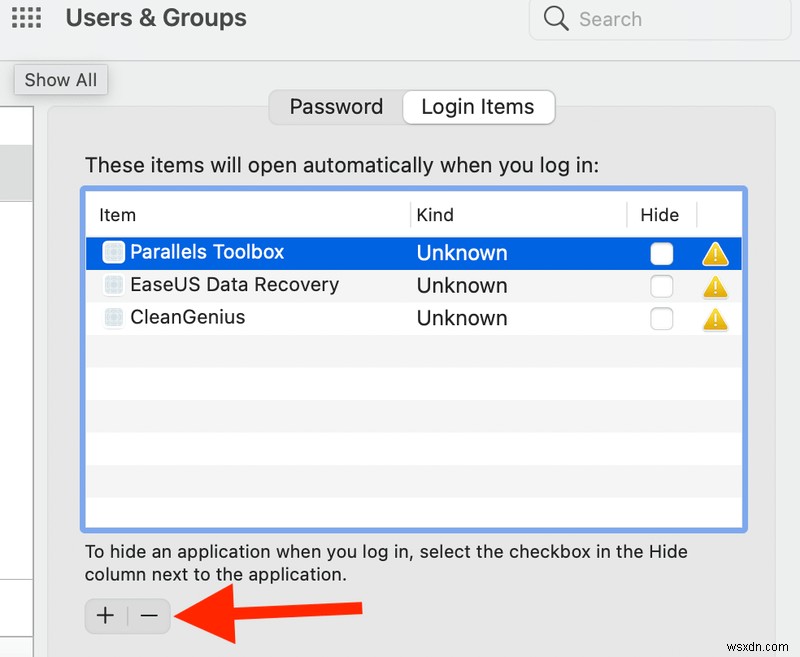The image size is (800, 657).
Task: Remove selected item using the minus button
Action: [149, 616]
